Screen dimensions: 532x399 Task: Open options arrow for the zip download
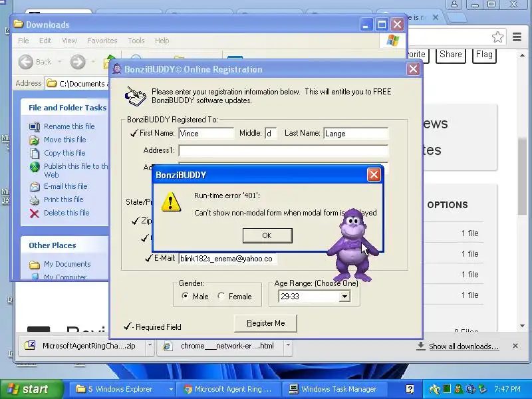pos(150,345)
